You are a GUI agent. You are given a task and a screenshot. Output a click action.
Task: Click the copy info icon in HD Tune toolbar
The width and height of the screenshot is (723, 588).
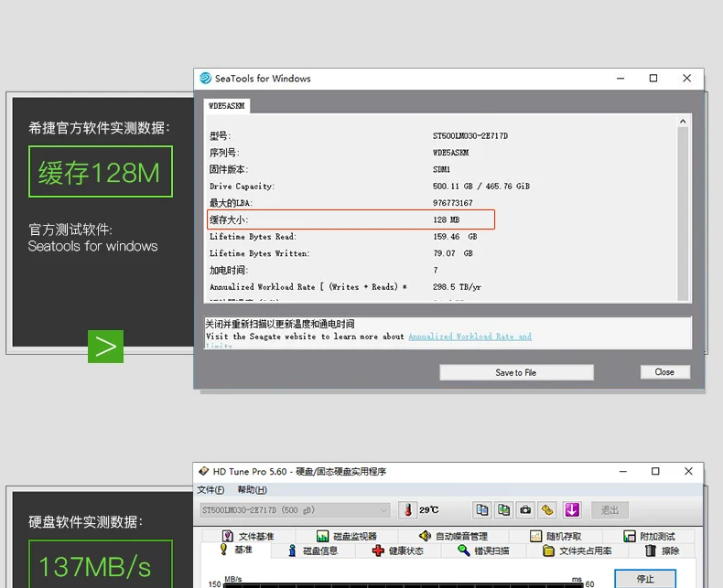481,509
